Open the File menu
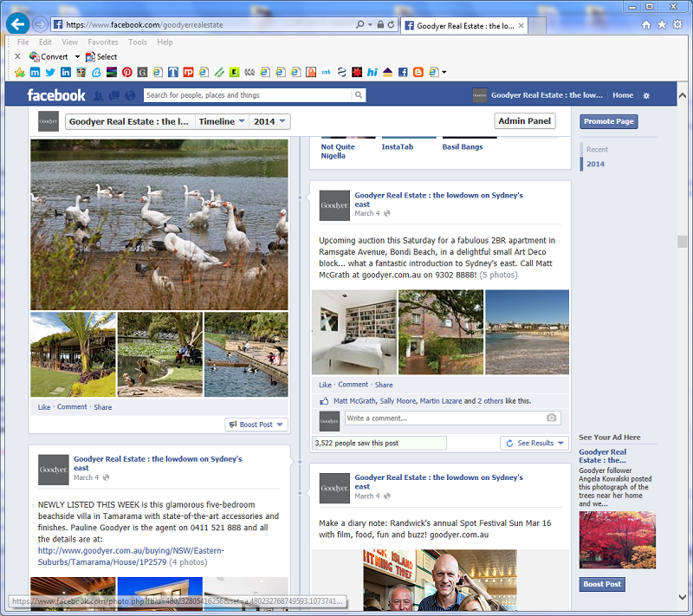This screenshot has height=616, width=693. [x=23, y=42]
